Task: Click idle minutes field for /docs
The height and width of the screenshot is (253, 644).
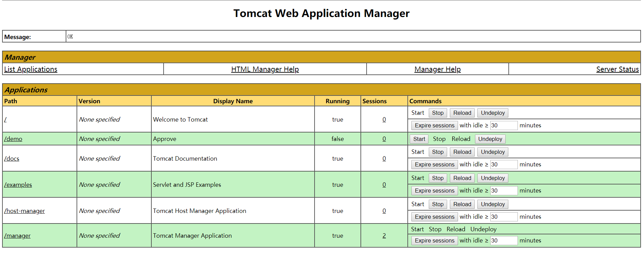Action: 504,165
